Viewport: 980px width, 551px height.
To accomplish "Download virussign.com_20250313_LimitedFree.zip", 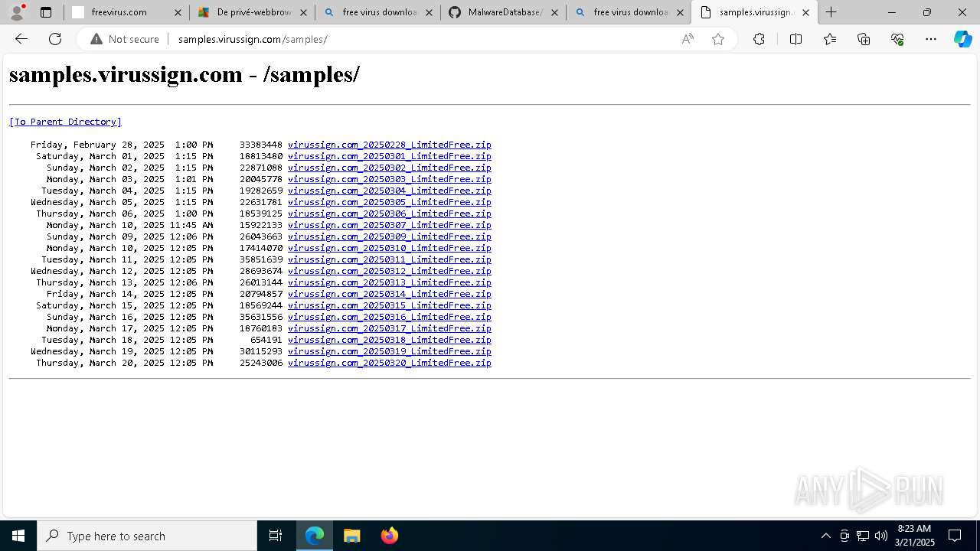I will 389,282.
